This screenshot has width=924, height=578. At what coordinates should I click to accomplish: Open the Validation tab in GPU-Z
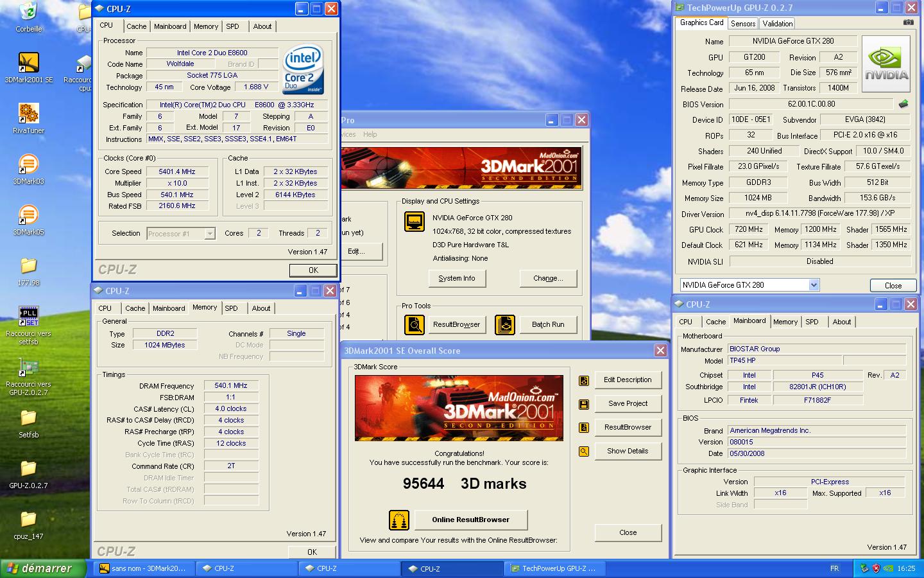778,24
